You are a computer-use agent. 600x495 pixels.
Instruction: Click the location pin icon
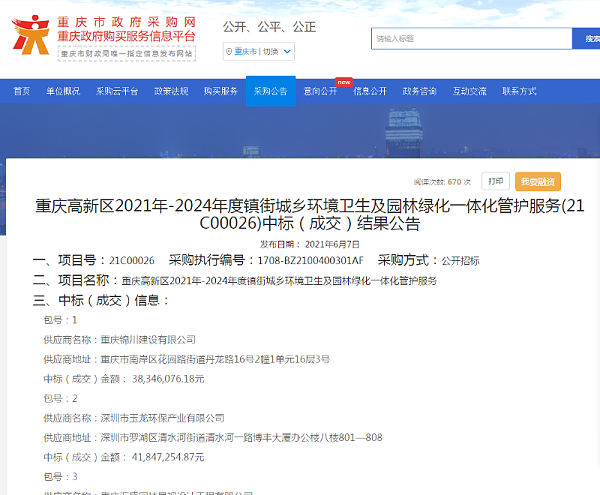229,52
